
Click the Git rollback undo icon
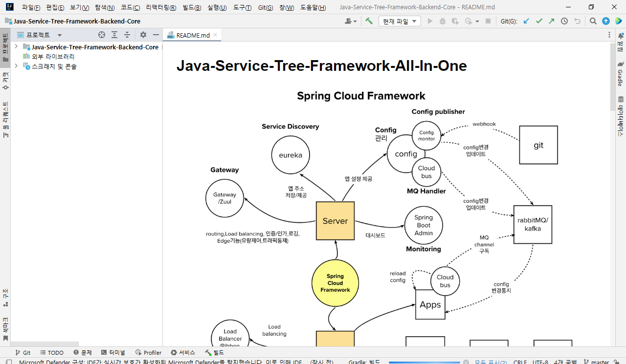pyautogui.click(x=577, y=21)
